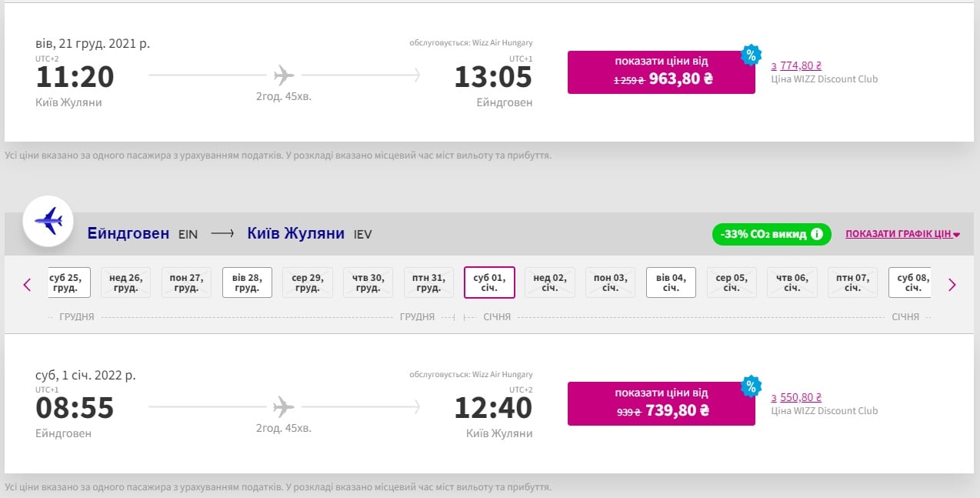Click the -33% CO₂ emissions badge
The width and height of the screenshot is (980, 498).
(762, 234)
